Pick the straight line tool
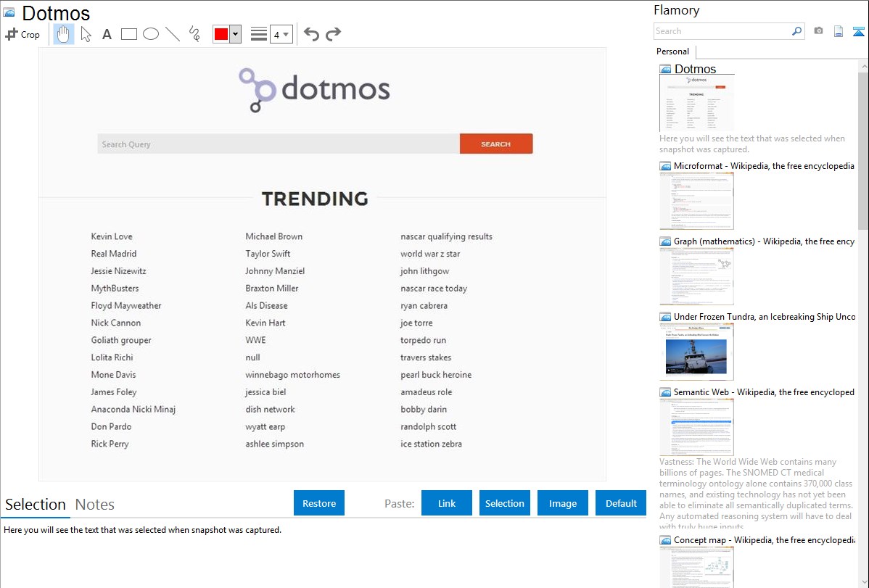This screenshot has height=588, width=869. [x=173, y=34]
